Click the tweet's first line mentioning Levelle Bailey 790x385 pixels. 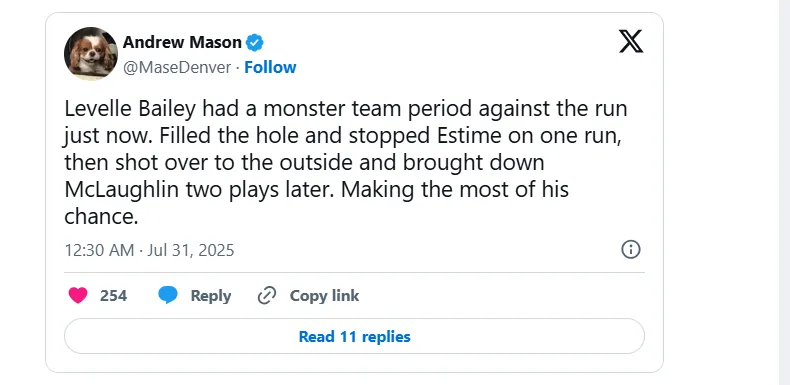346,110
